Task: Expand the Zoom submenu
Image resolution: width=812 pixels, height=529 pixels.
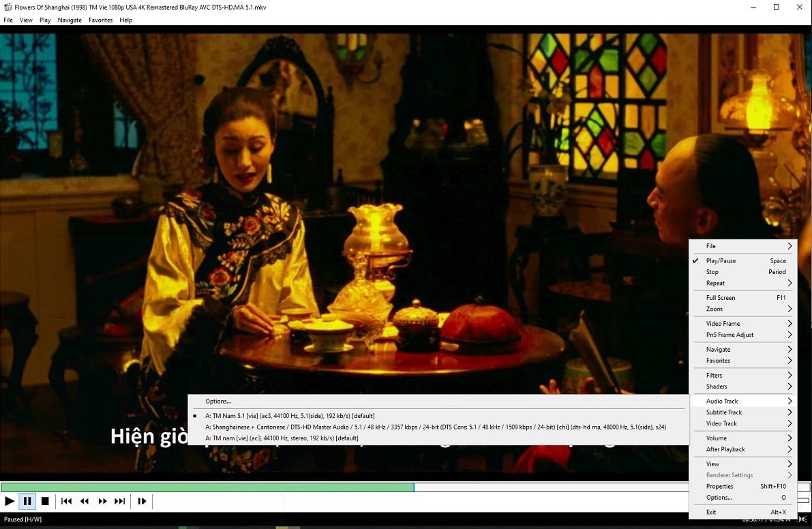Action: coord(743,309)
